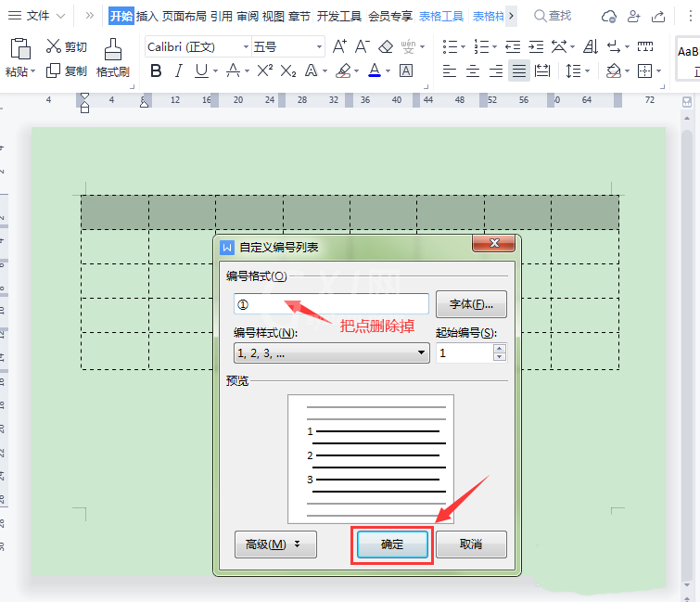Toggle superscript X²
The image size is (700, 602).
tap(265, 70)
